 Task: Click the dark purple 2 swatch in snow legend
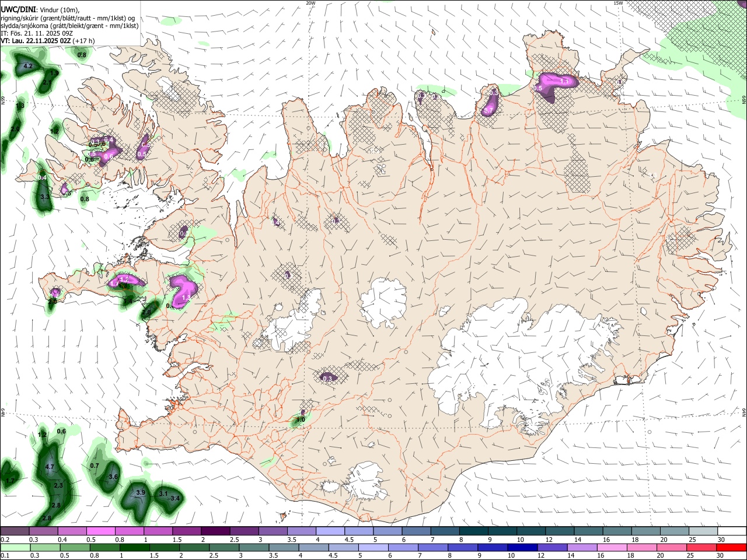pyautogui.click(x=215, y=531)
